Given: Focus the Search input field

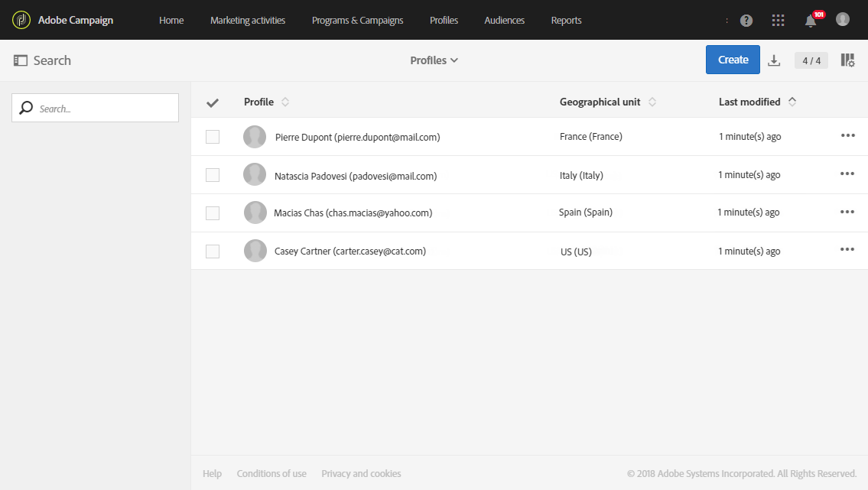Looking at the screenshot, I should point(103,109).
